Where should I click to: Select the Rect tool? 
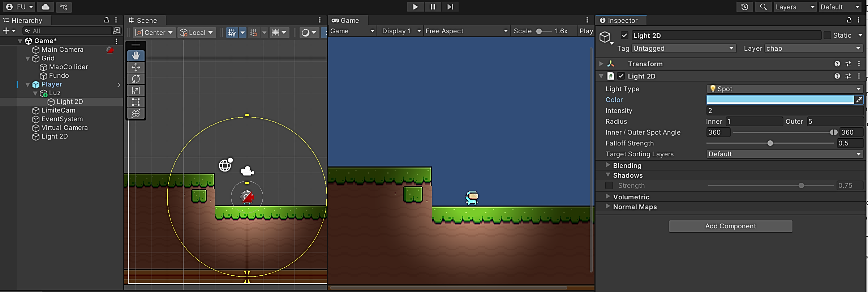(x=136, y=102)
